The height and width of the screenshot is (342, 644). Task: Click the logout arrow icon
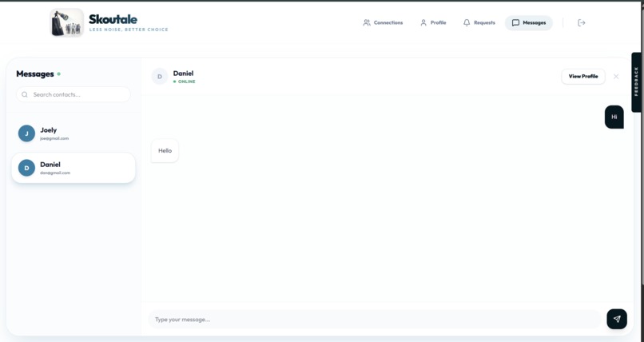click(x=581, y=22)
